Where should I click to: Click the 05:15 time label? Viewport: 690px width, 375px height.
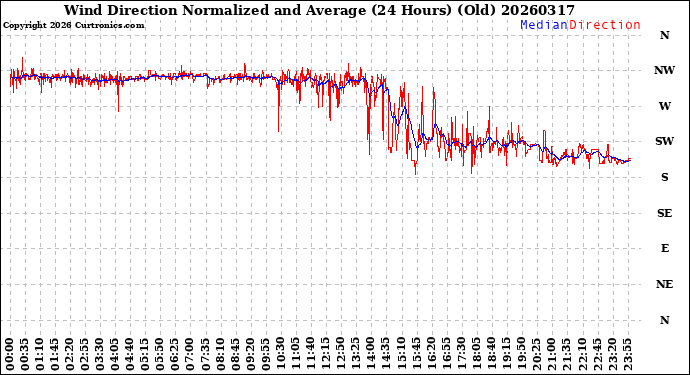click(x=145, y=355)
